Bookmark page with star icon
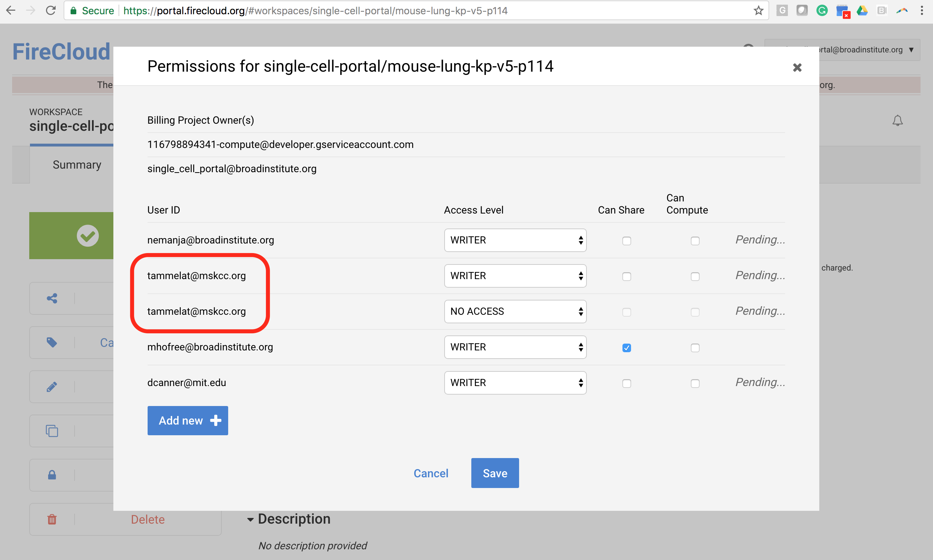Image resolution: width=933 pixels, height=560 pixels. click(x=758, y=11)
